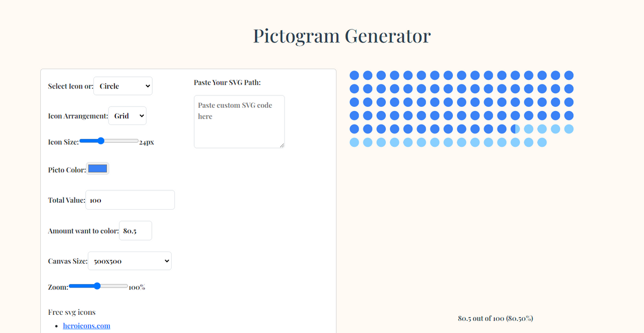Open the Select Icon dropdown showing Circle
This screenshot has width=644, height=333.
(x=123, y=86)
